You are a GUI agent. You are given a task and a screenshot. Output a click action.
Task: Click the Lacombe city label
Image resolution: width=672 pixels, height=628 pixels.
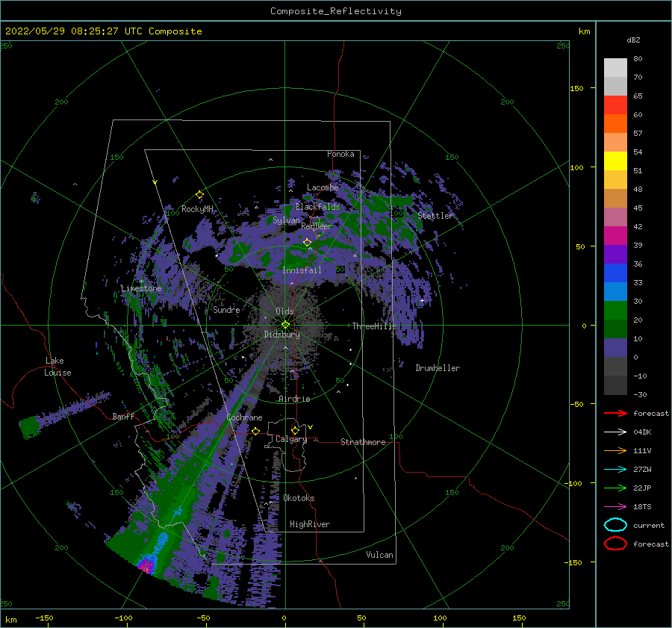(x=323, y=187)
